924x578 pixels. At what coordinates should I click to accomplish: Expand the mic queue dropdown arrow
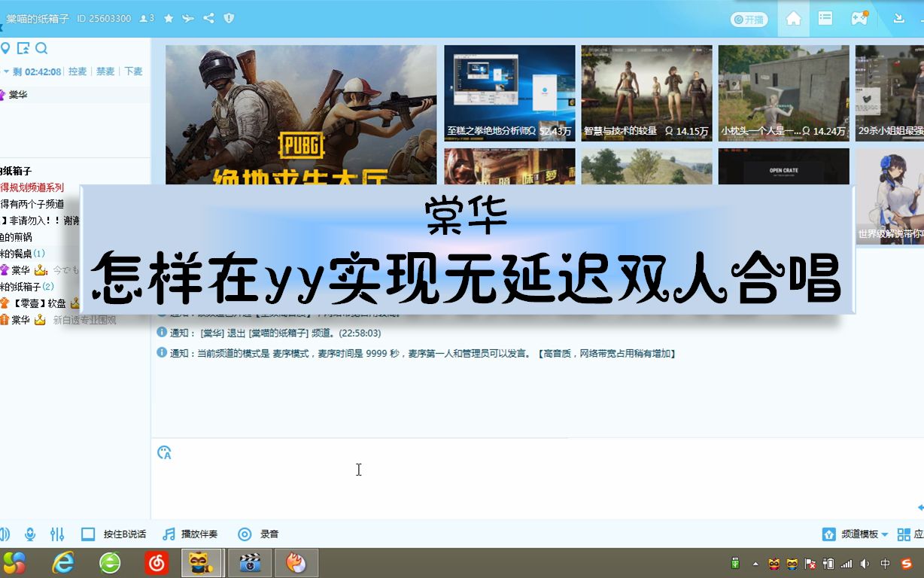[6, 71]
